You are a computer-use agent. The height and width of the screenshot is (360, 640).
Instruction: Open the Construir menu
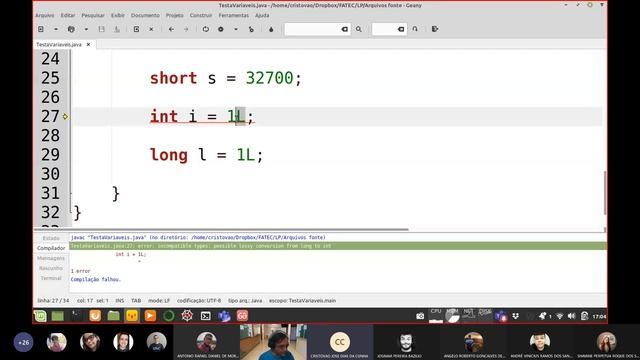coord(201,16)
